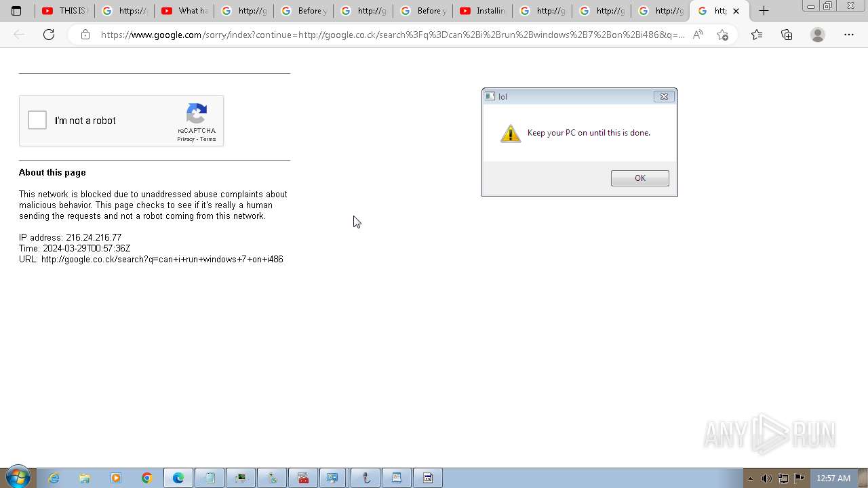The height and width of the screenshot is (488, 868).
Task: Switch to the https:// Google tab
Action: click(124, 11)
